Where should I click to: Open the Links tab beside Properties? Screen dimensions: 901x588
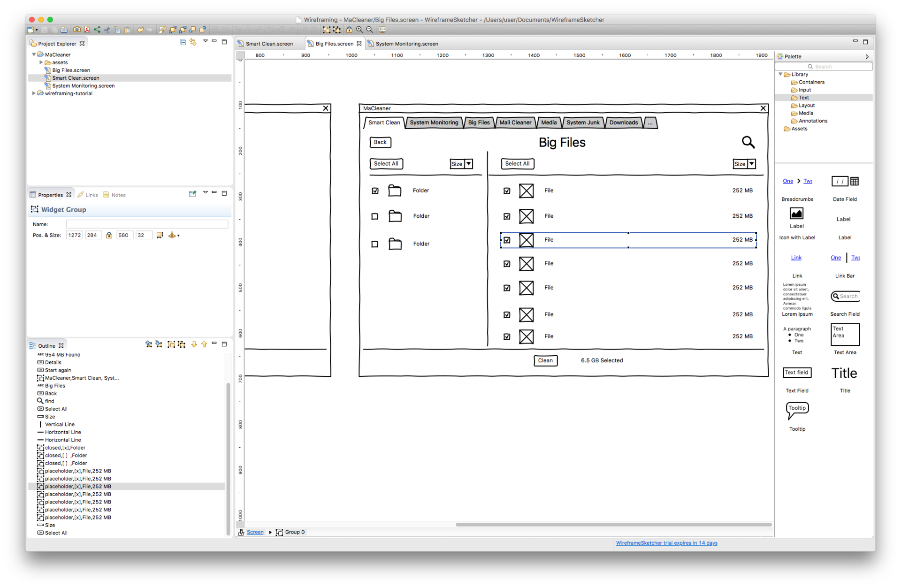(x=91, y=195)
